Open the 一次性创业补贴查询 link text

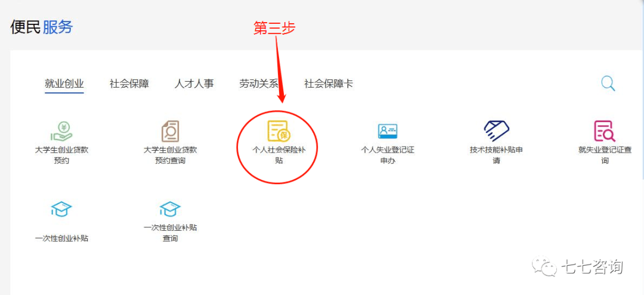point(170,232)
